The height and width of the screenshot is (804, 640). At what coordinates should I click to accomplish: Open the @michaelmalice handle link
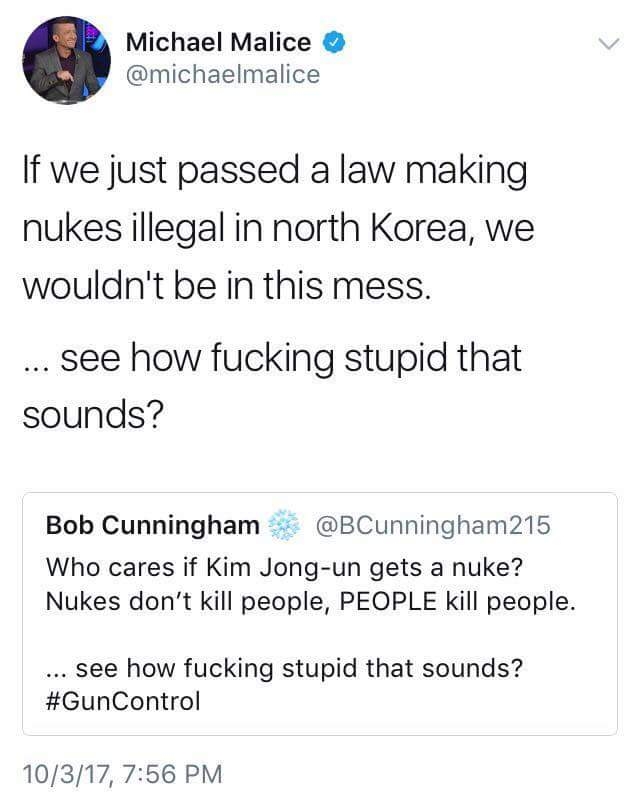tap(222, 75)
